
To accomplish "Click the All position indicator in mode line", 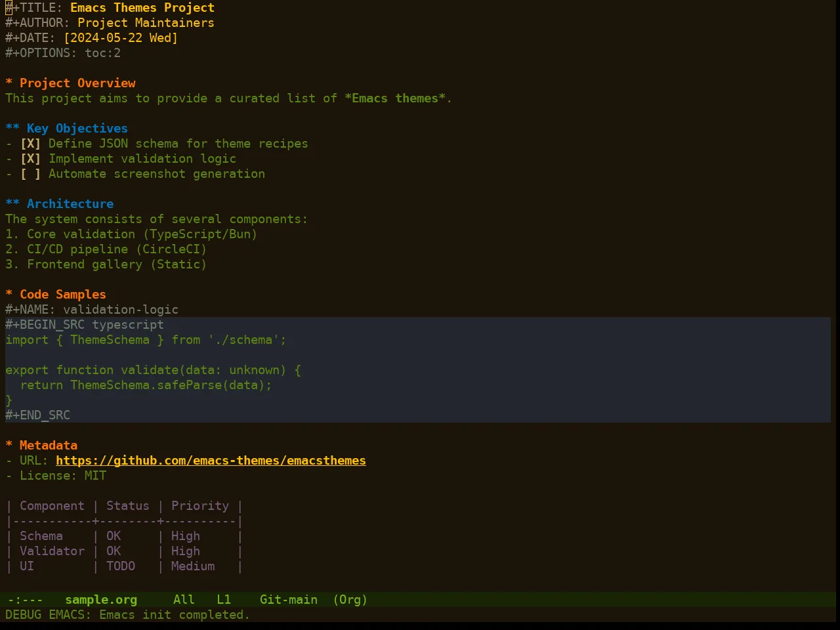I will (184, 600).
